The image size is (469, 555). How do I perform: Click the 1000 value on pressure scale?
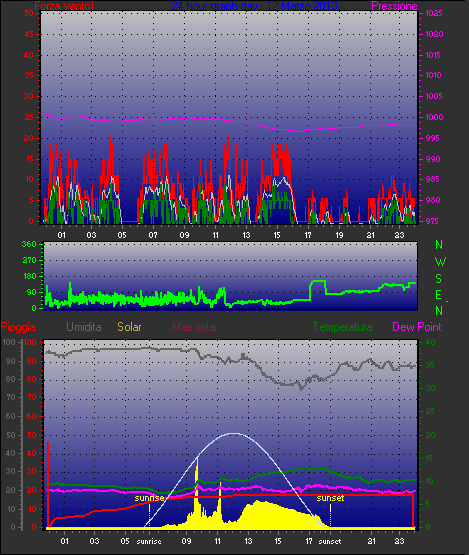click(x=434, y=117)
